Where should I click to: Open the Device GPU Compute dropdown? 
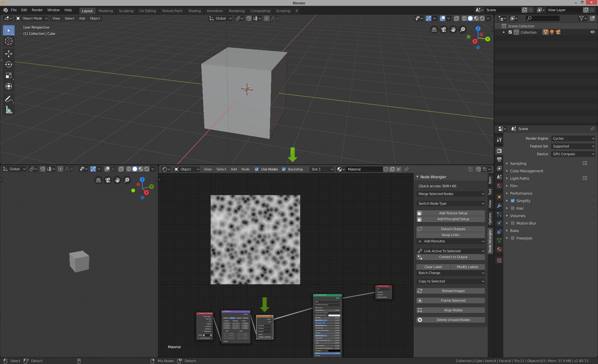(x=573, y=154)
